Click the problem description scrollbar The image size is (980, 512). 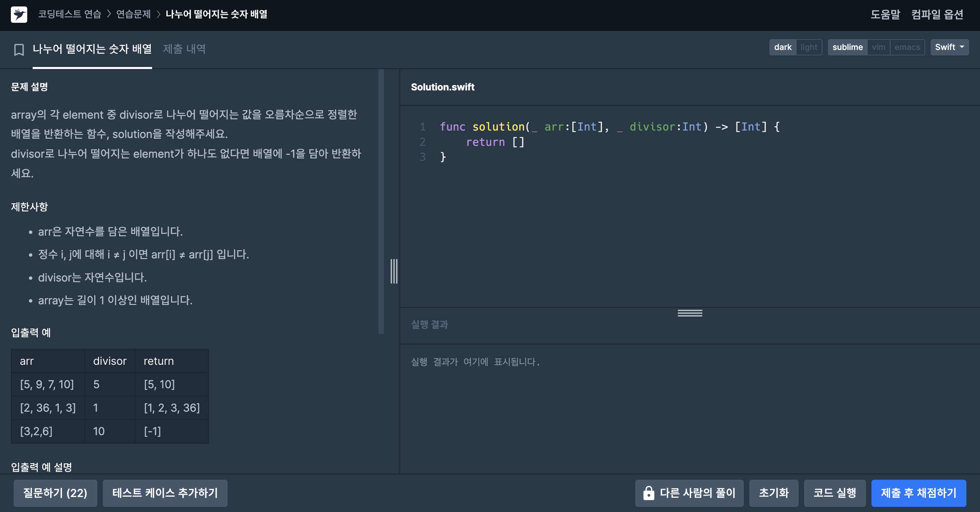point(381,202)
